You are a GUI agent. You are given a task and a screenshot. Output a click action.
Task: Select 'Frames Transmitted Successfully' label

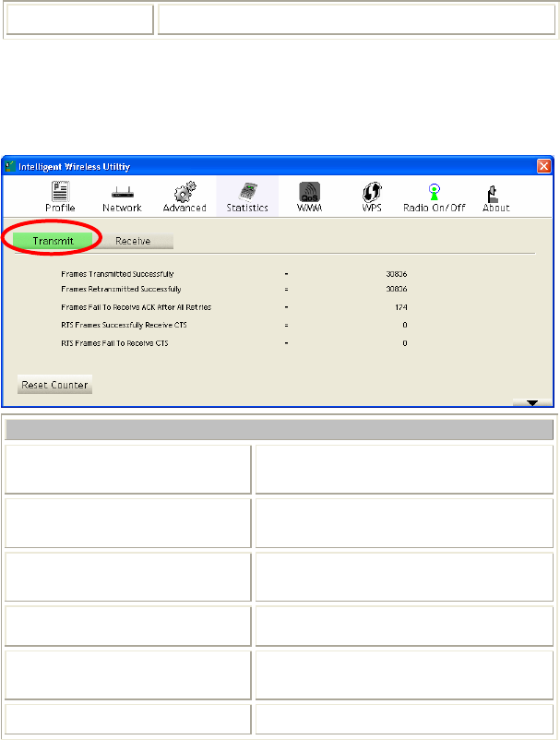[117, 274]
